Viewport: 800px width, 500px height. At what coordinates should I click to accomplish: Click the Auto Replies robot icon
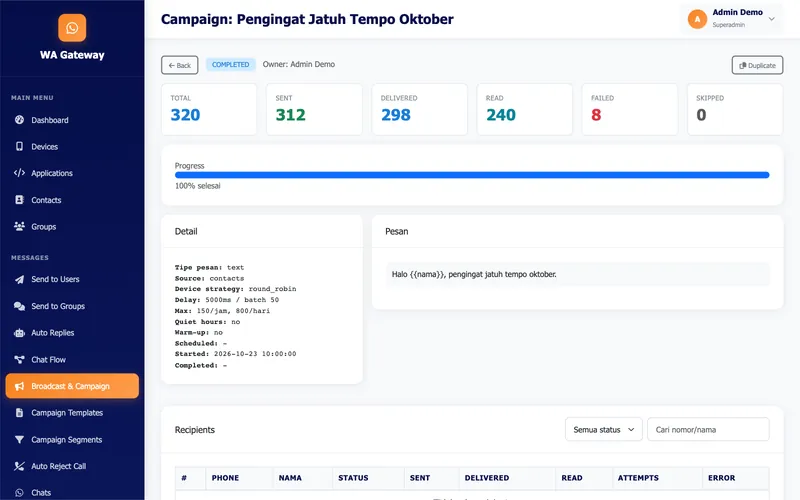19,333
